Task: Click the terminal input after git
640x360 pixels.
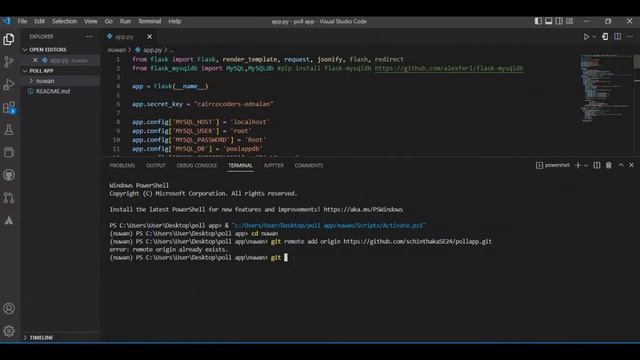Action: (286, 258)
